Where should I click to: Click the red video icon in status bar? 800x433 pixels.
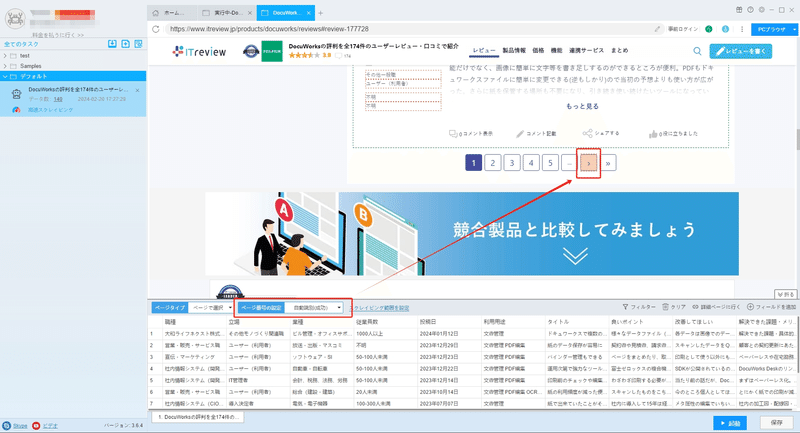[36, 425]
